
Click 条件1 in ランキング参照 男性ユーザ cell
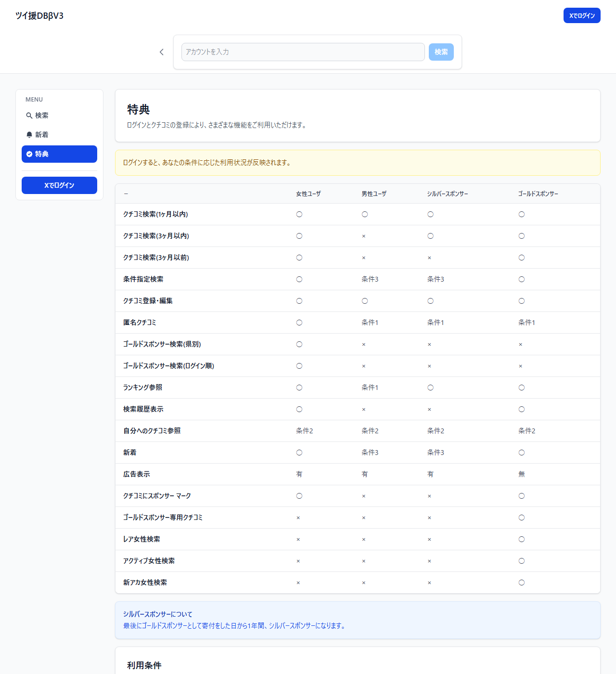pos(370,388)
